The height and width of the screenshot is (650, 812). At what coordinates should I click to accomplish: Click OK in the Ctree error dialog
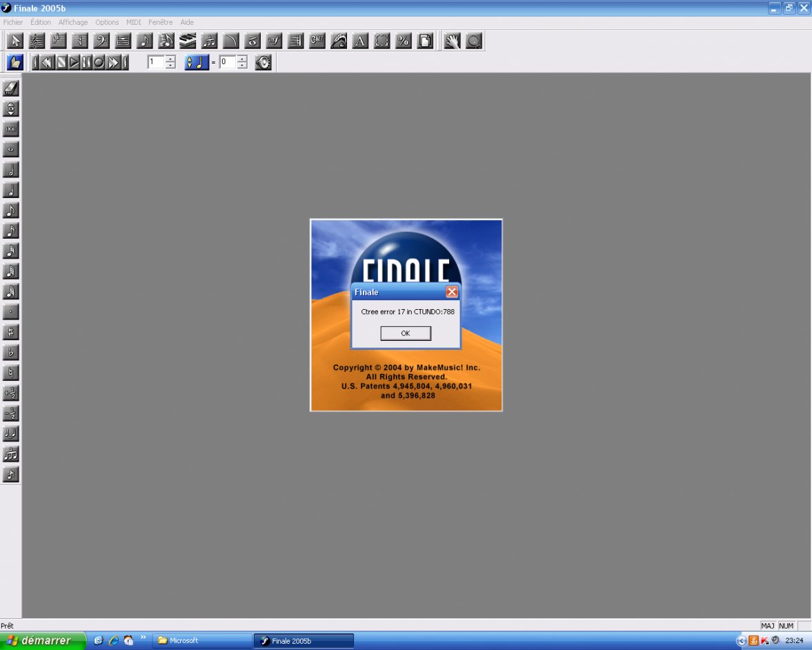point(406,333)
